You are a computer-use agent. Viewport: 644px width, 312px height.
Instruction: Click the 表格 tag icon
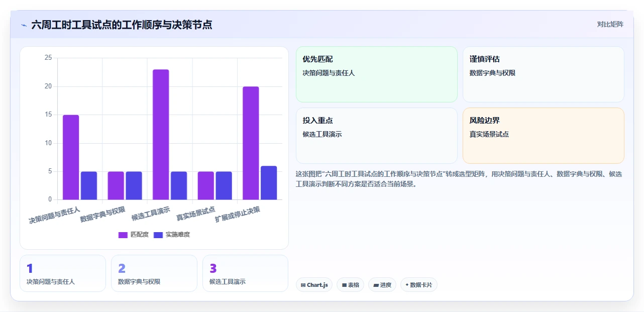(x=344, y=285)
